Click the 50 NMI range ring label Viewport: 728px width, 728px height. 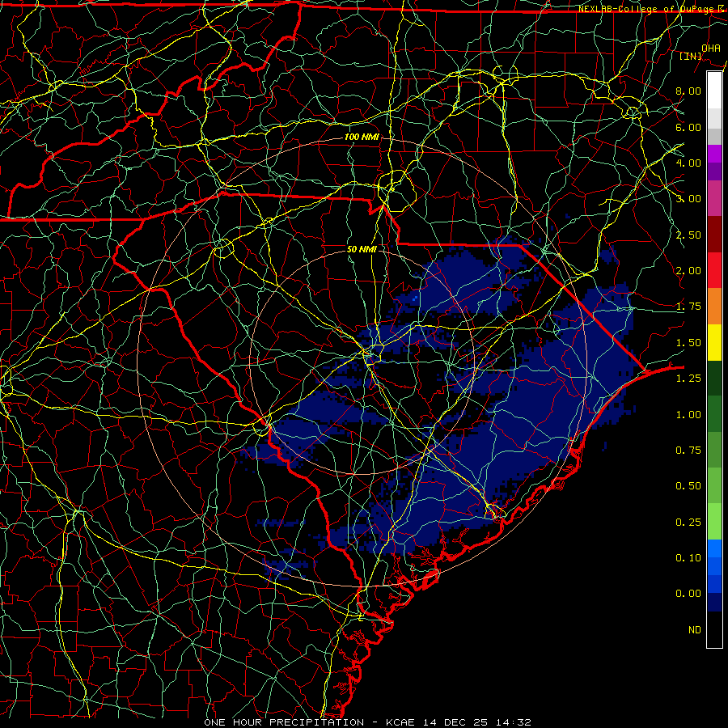pyautogui.click(x=362, y=249)
